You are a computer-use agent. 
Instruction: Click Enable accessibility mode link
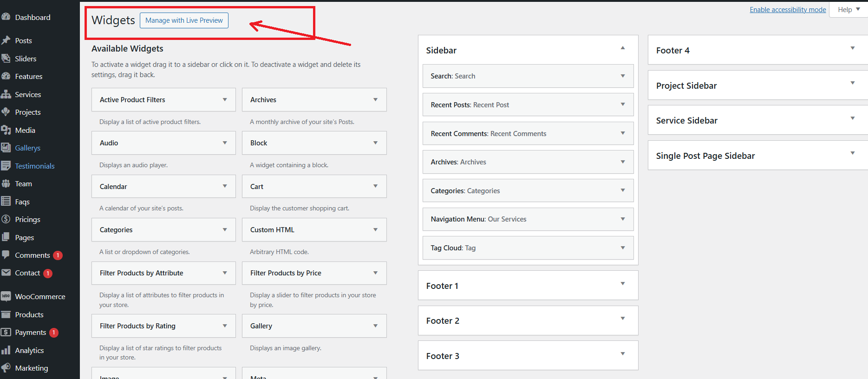click(x=788, y=10)
